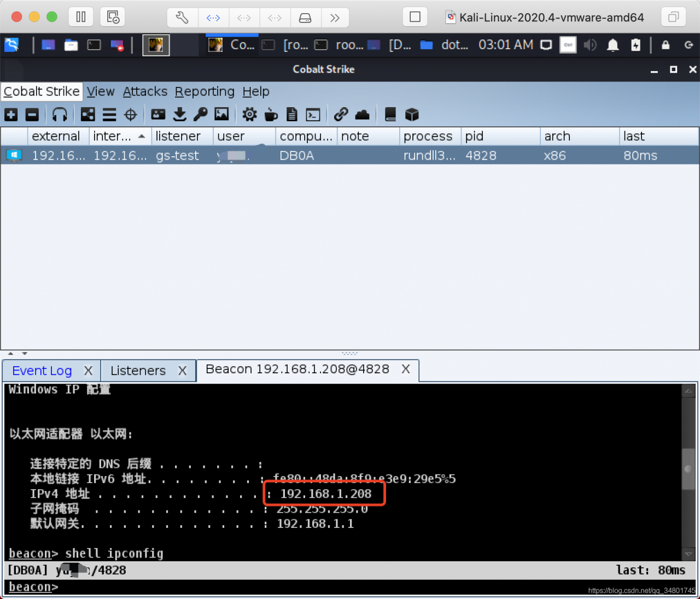Switch to session table view icon
Viewport: 700px width, 599px height.
point(109,114)
